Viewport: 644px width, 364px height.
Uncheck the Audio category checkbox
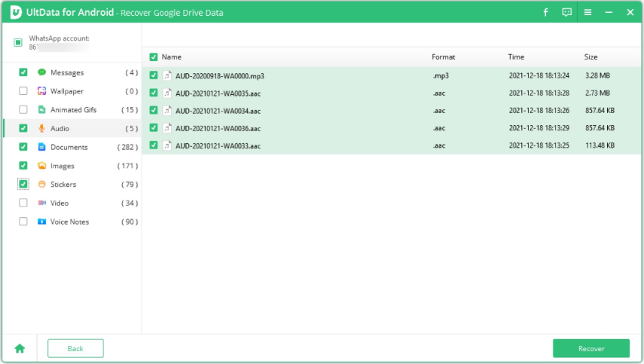pyautogui.click(x=23, y=128)
